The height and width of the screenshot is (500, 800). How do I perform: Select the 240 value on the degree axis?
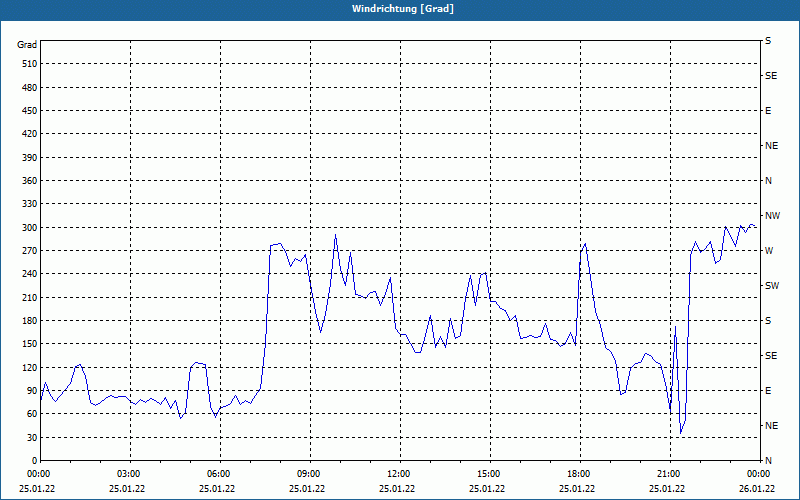coord(30,274)
